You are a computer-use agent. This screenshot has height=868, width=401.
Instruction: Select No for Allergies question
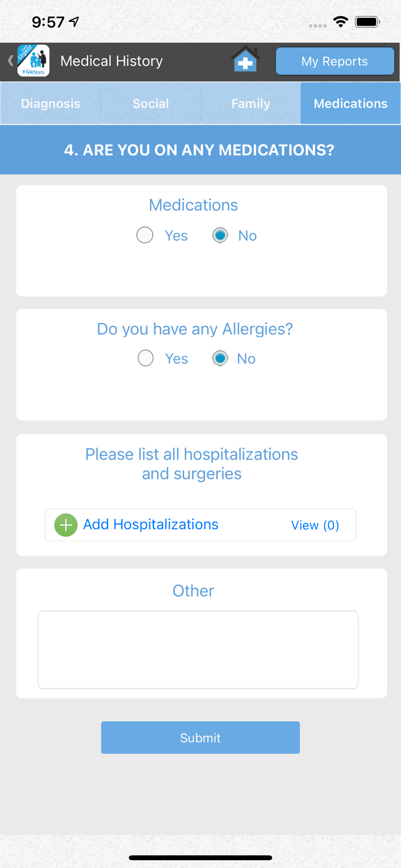coord(220,358)
